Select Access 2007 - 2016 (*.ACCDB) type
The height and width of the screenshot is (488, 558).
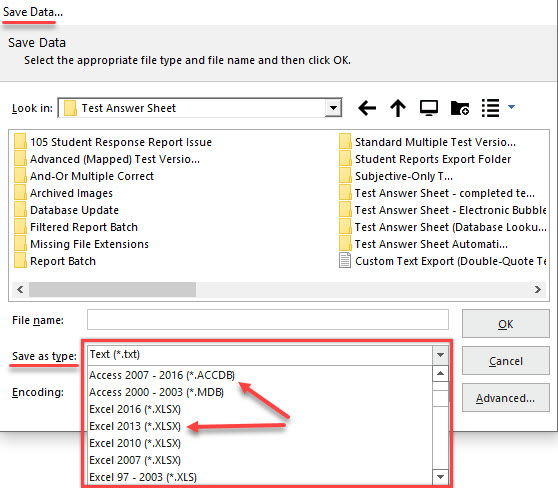pyautogui.click(x=162, y=375)
